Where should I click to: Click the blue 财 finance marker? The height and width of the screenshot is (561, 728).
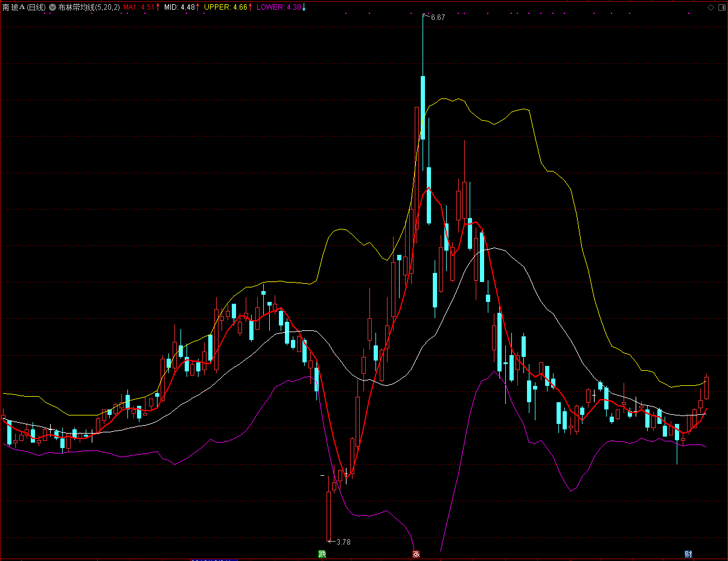click(x=688, y=554)
